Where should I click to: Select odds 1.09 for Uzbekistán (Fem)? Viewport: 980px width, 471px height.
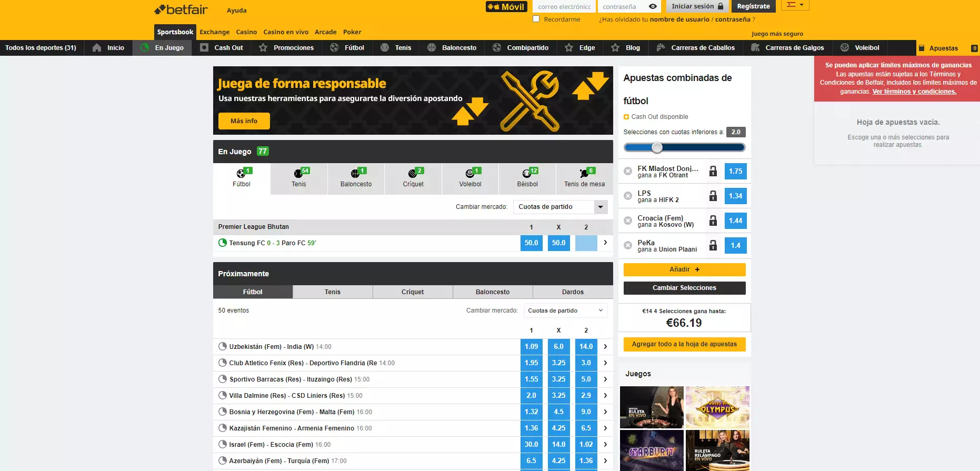pos(532,346)
